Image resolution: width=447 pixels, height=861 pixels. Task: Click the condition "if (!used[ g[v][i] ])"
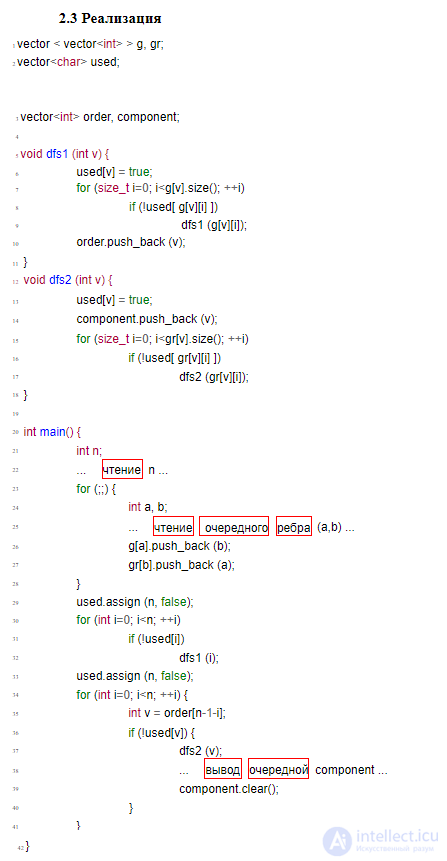(x=174, y=206)
